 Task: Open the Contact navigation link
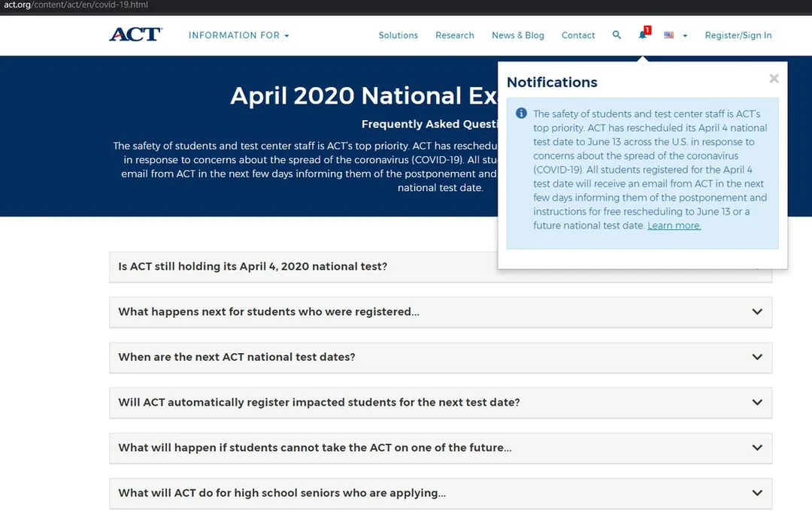point(578,35)
